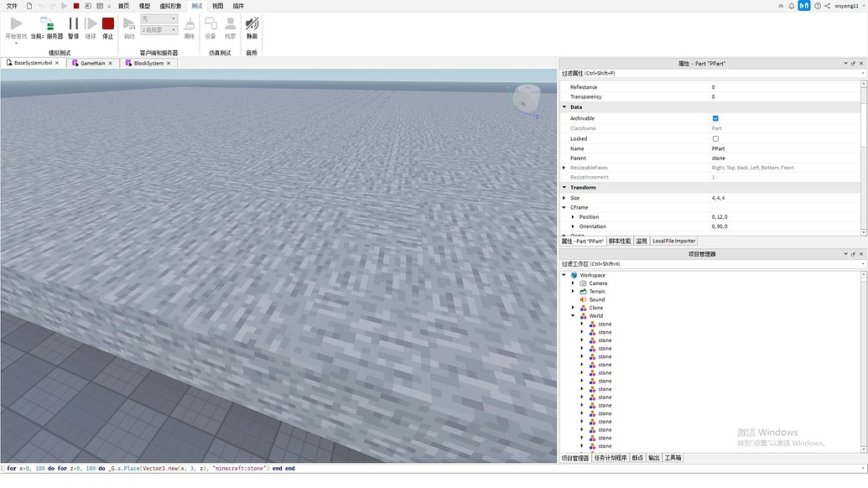
Task: Click the new file icon in quick access toolbar
Action: (29, 6)
